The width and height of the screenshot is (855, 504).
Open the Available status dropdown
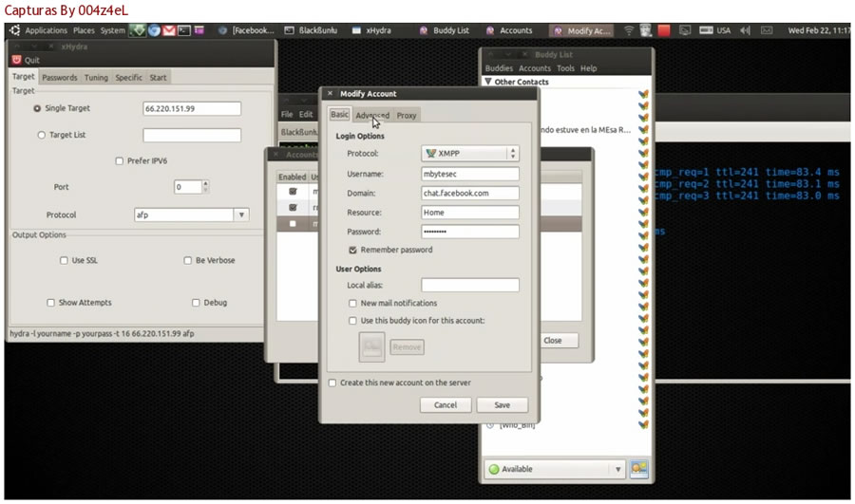(x=555, y=469)
